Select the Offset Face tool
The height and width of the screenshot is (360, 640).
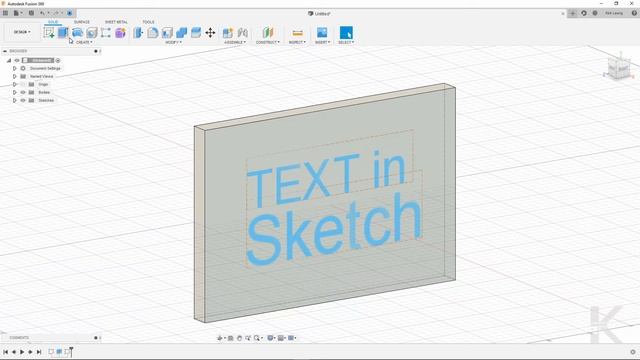click(x=196, y=32)
